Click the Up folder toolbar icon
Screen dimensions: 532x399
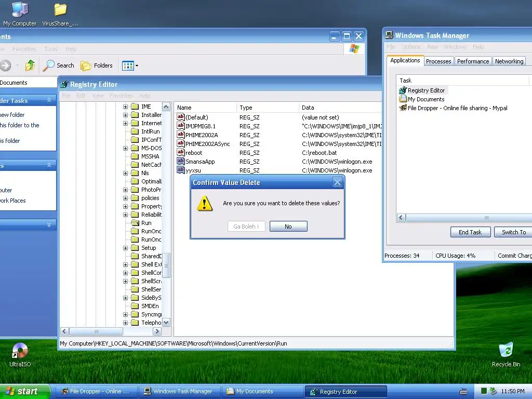tap(30, 65)
